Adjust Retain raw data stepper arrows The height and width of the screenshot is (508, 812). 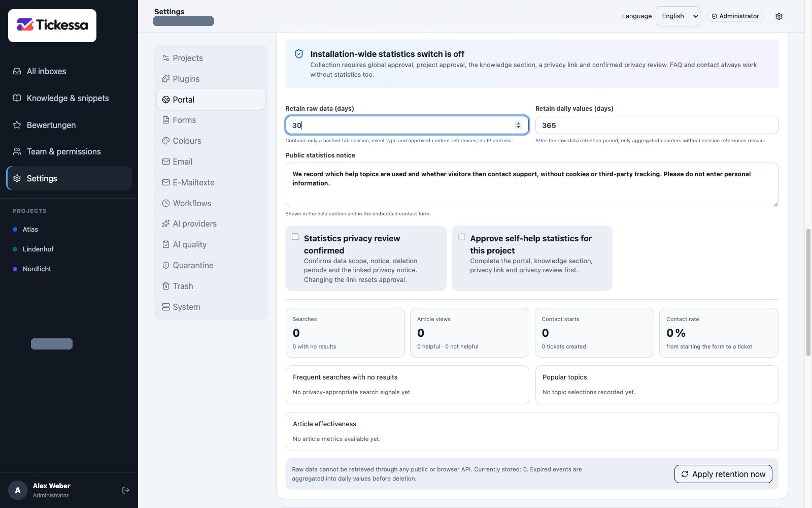pos(518,125)
